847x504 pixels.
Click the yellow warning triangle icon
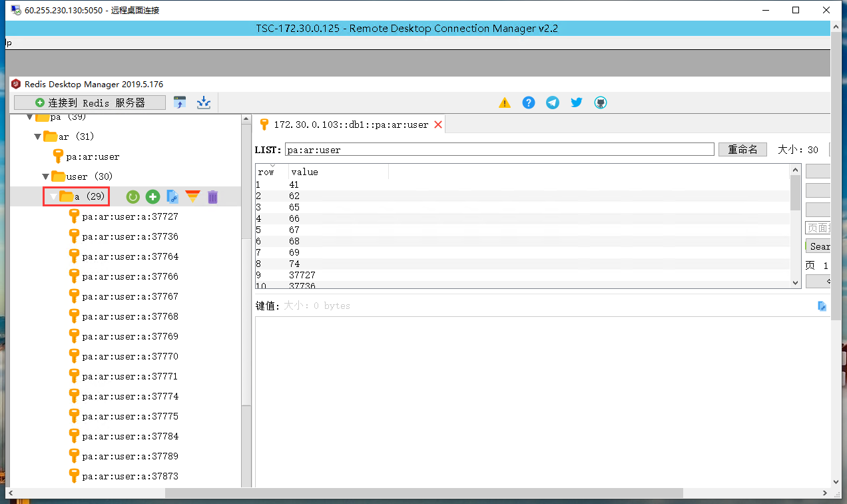(x=505, y=103)
